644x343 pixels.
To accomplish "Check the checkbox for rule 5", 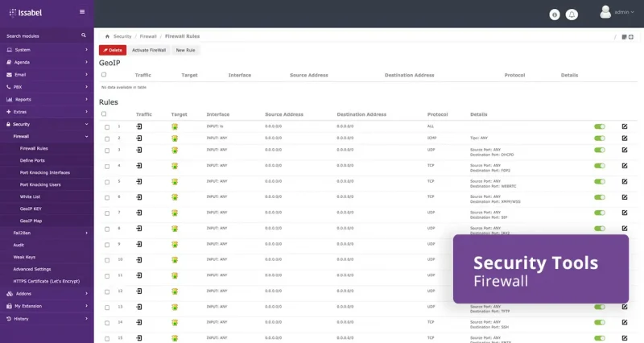I will [107, 183].
